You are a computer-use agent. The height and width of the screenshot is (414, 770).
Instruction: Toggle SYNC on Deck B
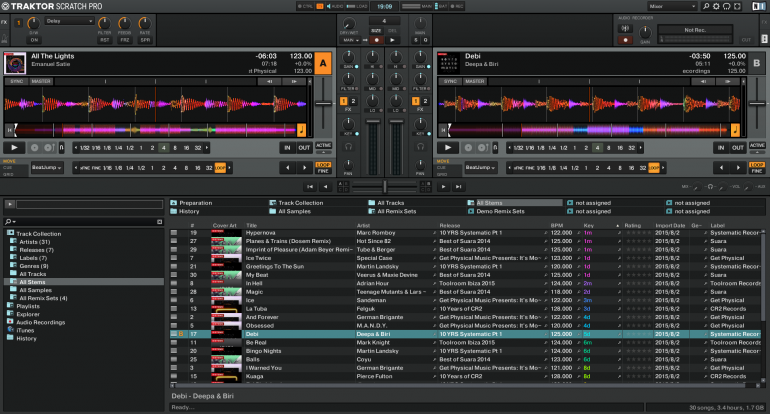tap(450, 82)
